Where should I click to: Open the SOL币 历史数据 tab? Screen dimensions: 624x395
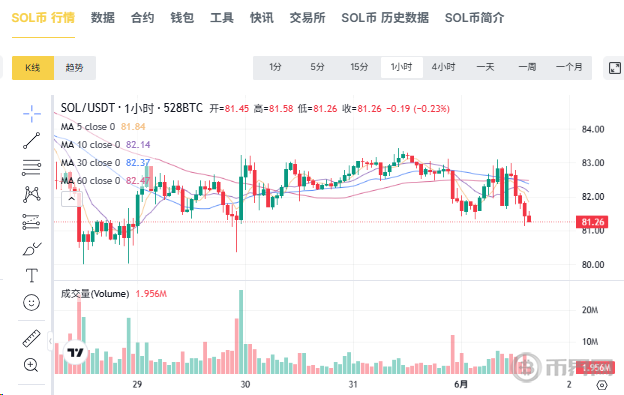click(385, 18)
